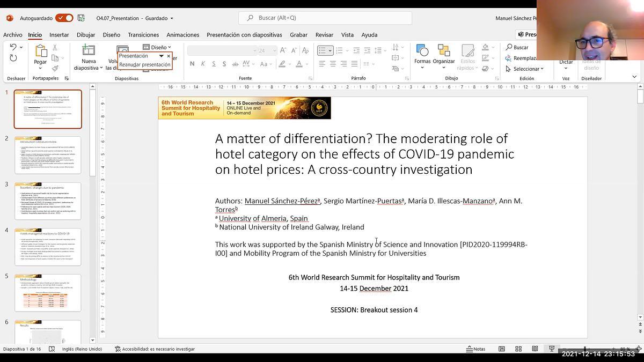Open the file name dropdown next to Guardado
Screen dimensions: 644x362
tap(172, 18)
